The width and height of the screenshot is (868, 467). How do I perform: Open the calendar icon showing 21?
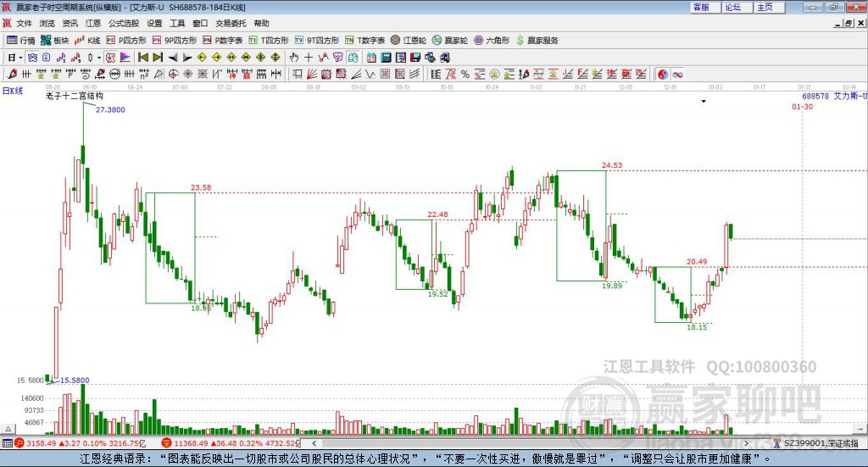(x=371, y=58)
